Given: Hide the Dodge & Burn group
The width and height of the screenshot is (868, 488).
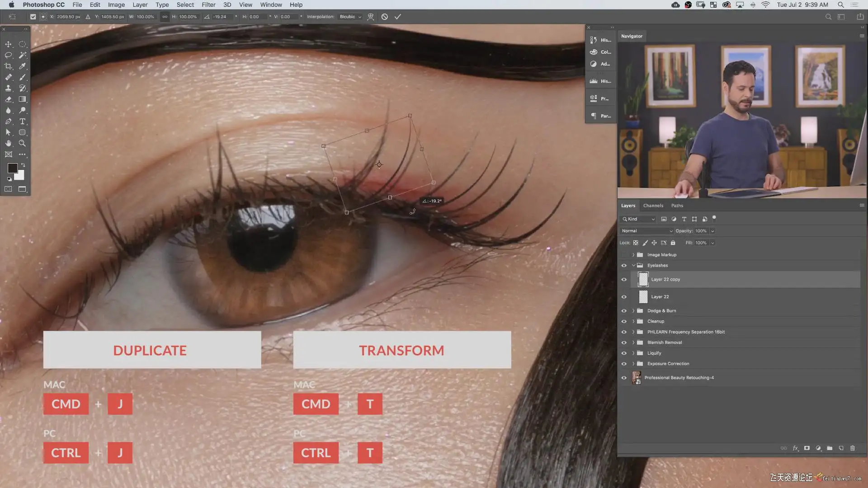Looking at the screenshot, I should [624, 311].
